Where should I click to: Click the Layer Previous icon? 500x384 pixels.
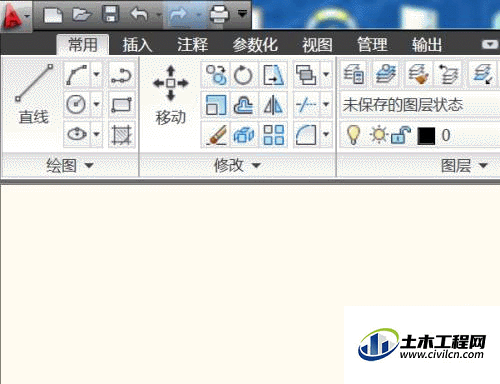pos(448,74)
